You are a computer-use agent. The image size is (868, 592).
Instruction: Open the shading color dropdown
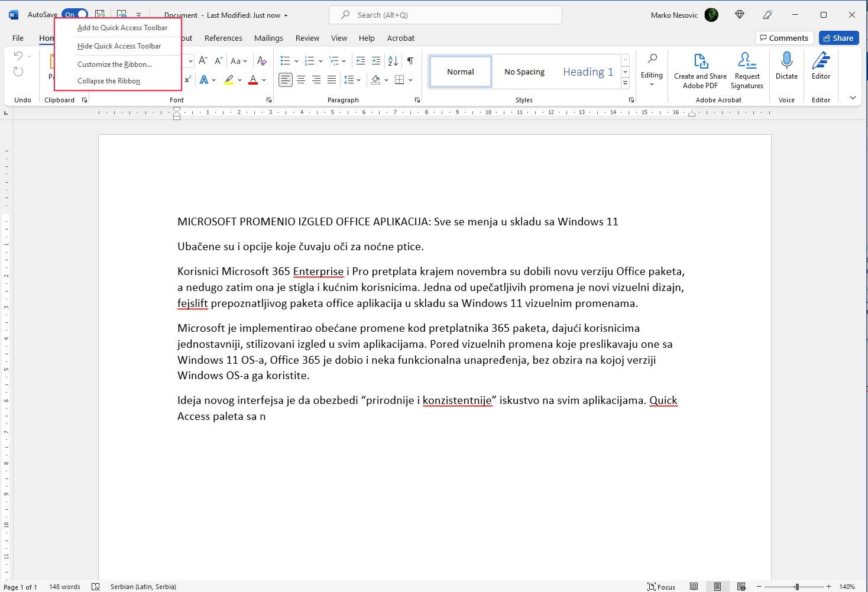387,79
